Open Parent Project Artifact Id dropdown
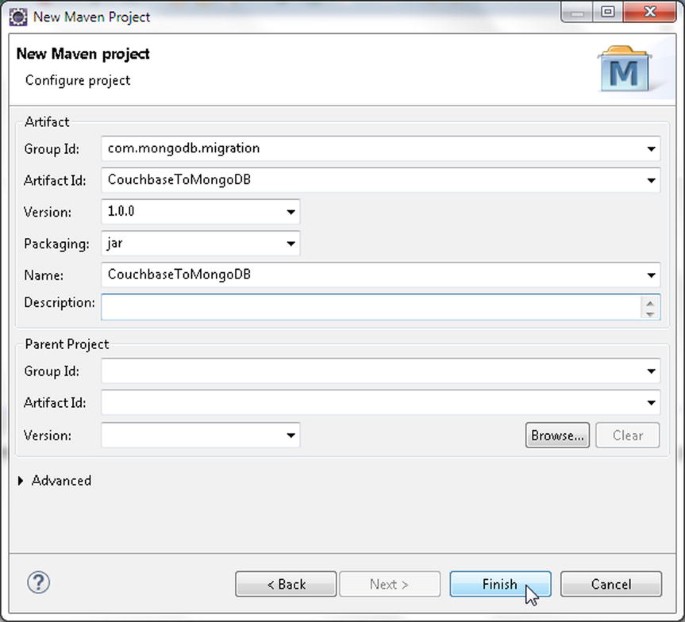Viewport: 685px width, 622px height. (651, 403)
